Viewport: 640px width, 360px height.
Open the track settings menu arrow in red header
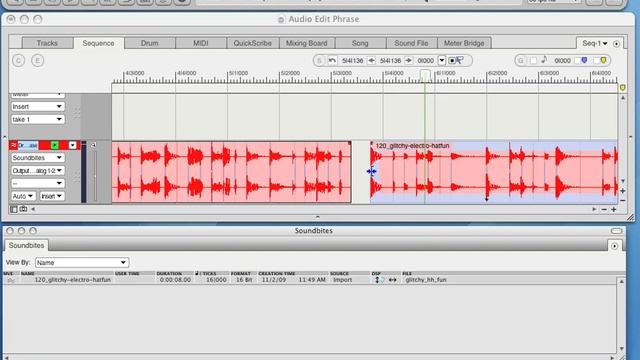[x=73, y=145]
